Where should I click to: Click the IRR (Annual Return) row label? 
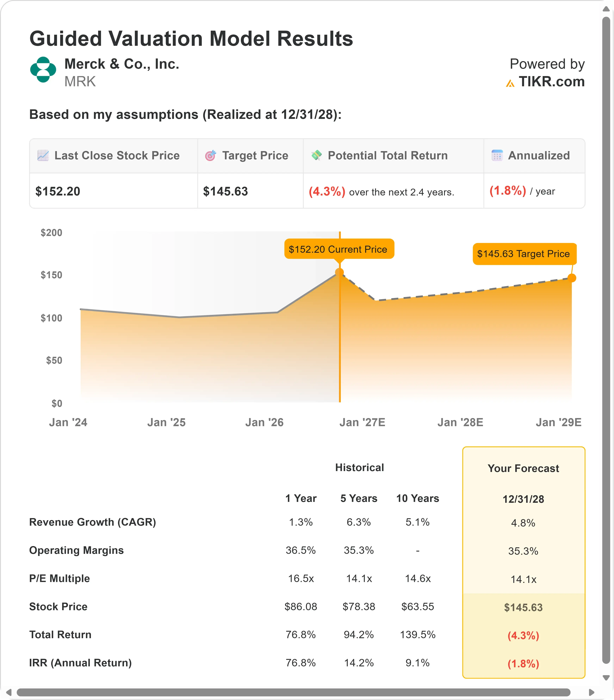[80, 663]
